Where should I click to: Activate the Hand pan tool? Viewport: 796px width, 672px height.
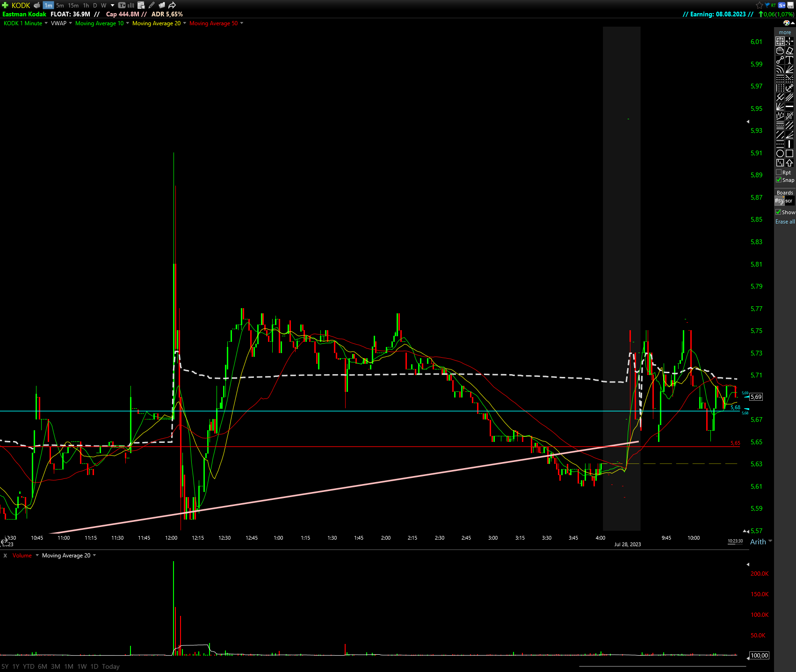780,51
